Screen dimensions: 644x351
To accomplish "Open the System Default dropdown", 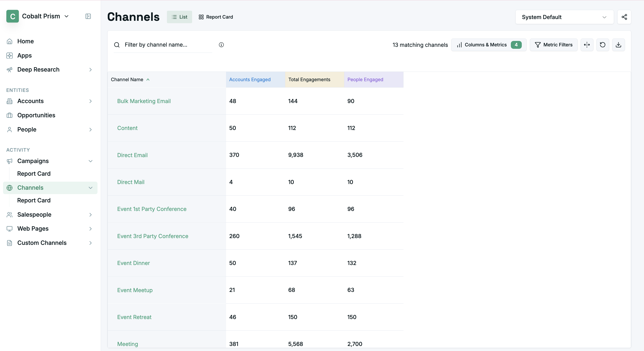I will point(564,17).
